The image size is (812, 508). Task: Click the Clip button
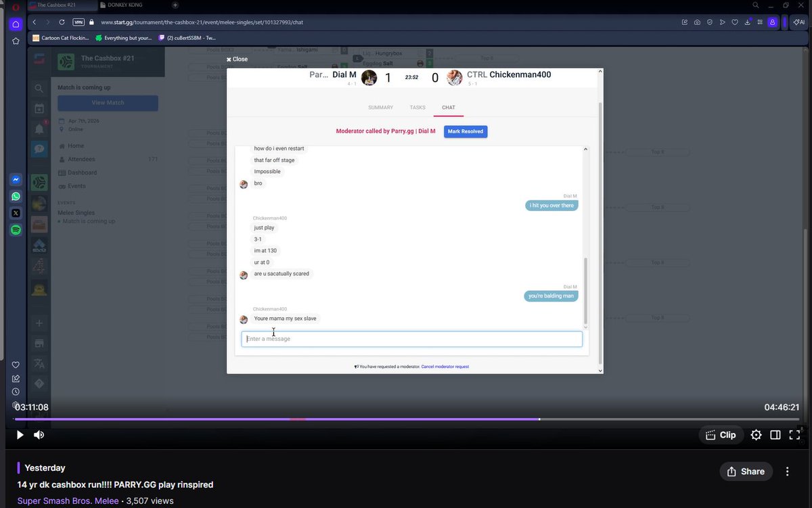coord(721,435)
